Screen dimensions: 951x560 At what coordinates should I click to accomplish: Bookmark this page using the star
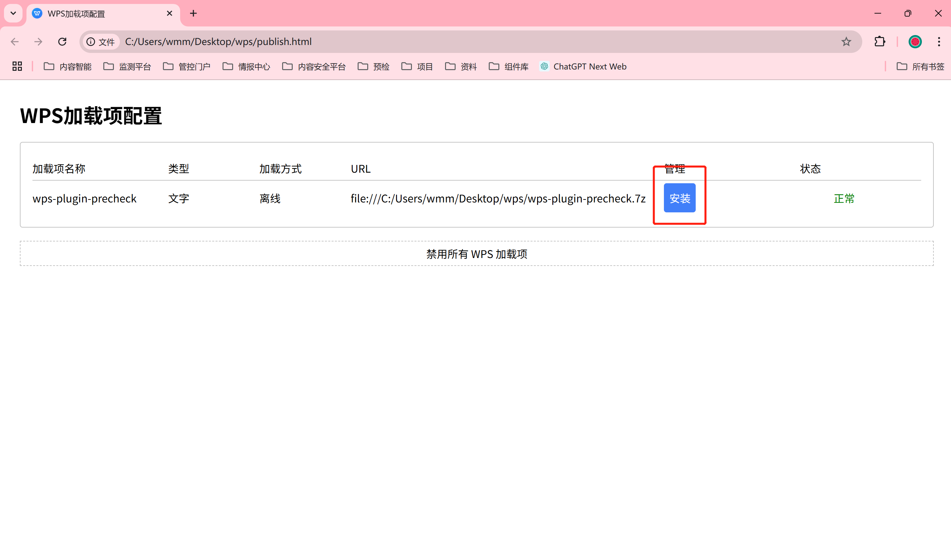846,41
